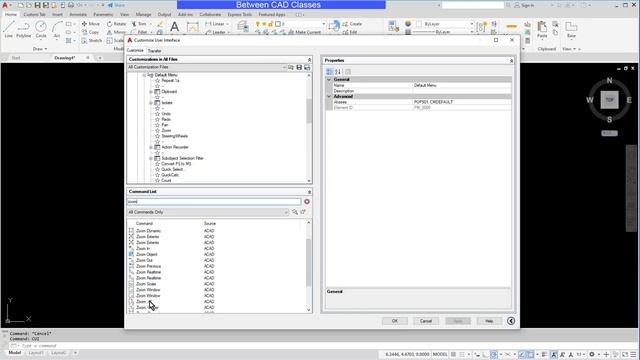This screenshot has width=640, height=360.
Task: Collapse the Advanced section in Properties
Action: click(x=329, y=97)
